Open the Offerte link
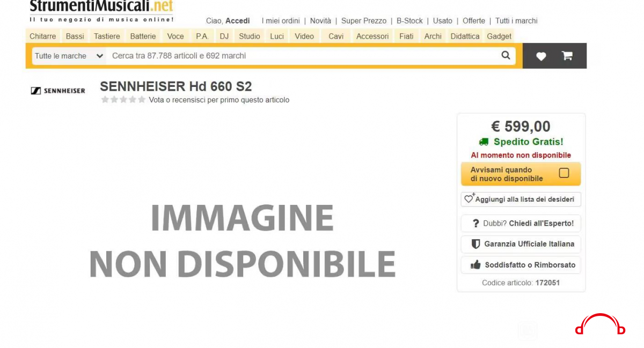Screen dimensions: 644x348 pyautogui.click(x=474, y=21)
